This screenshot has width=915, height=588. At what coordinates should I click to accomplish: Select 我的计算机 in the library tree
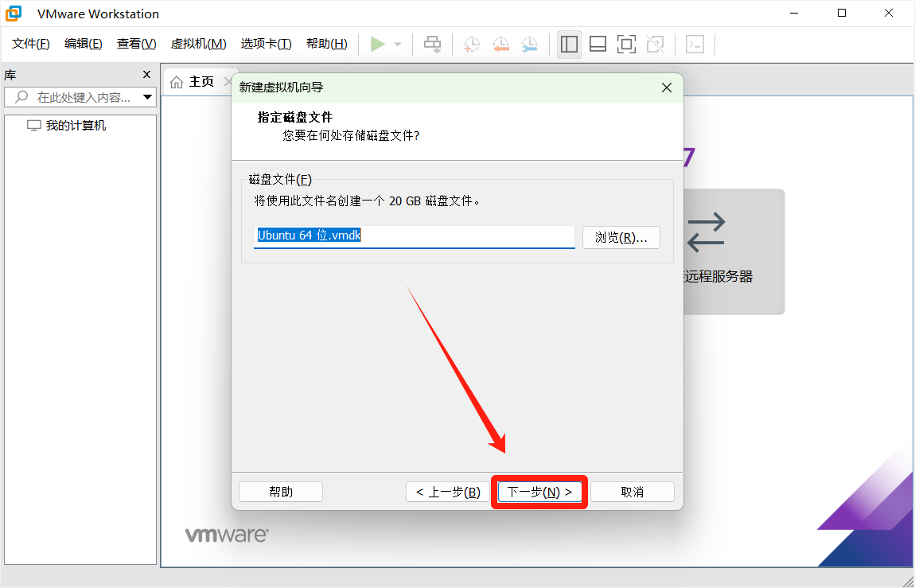75,126
